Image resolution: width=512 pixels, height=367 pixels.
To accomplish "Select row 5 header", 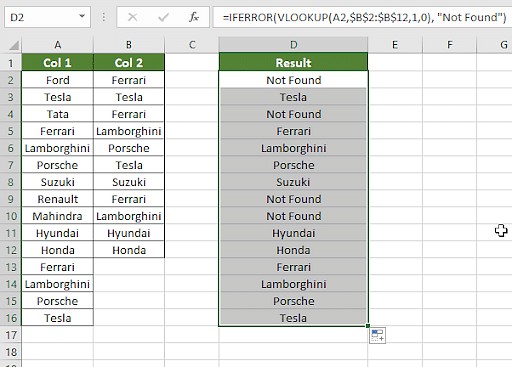I will 11,131.
